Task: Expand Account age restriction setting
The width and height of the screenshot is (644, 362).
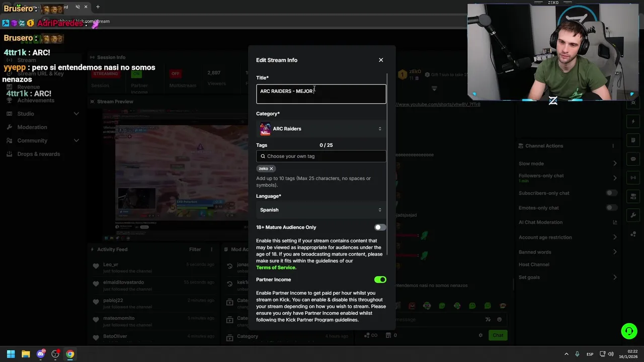Action: [x=615, y=237]
